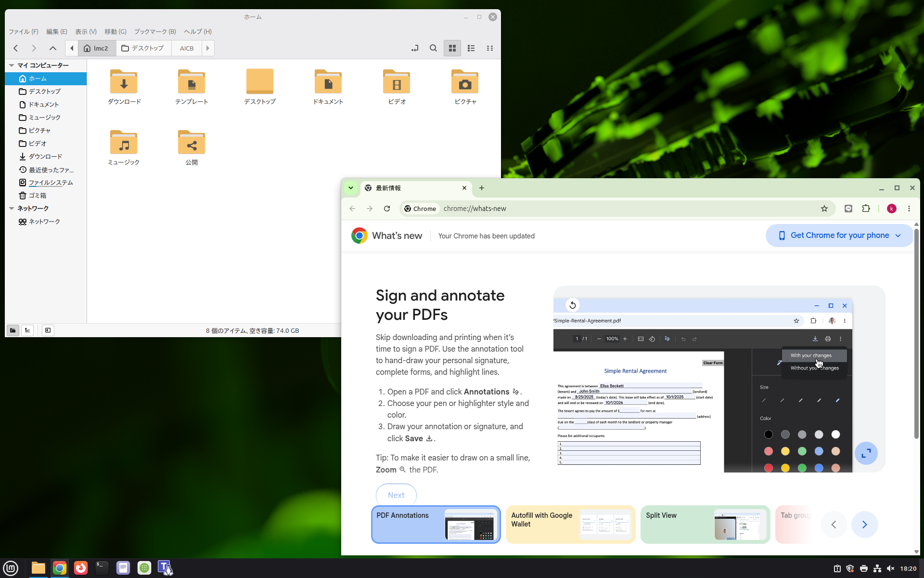Screen dimensions: 924x578
Task: Close the 最新情報 tab
Action: [464, 188]
